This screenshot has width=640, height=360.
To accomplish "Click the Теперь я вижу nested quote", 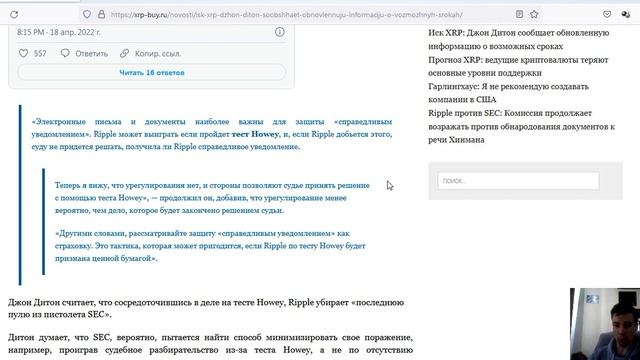I will pos(212,198).
